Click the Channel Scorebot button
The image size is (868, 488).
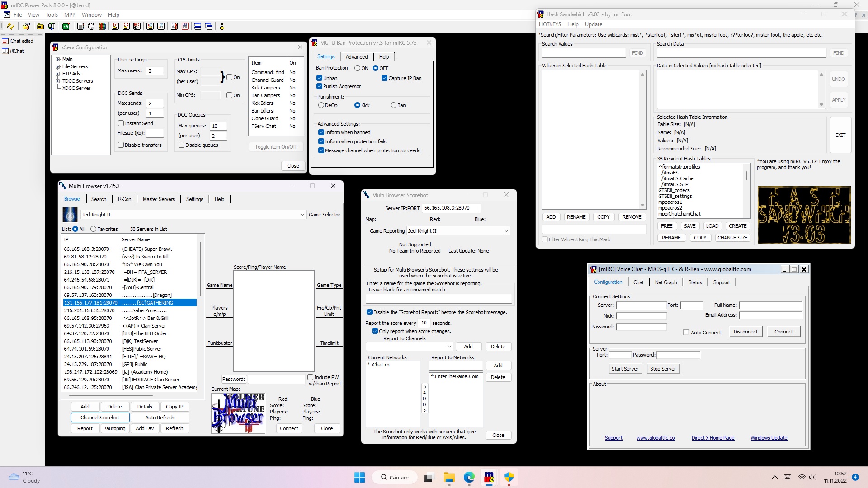click(100, 418)
